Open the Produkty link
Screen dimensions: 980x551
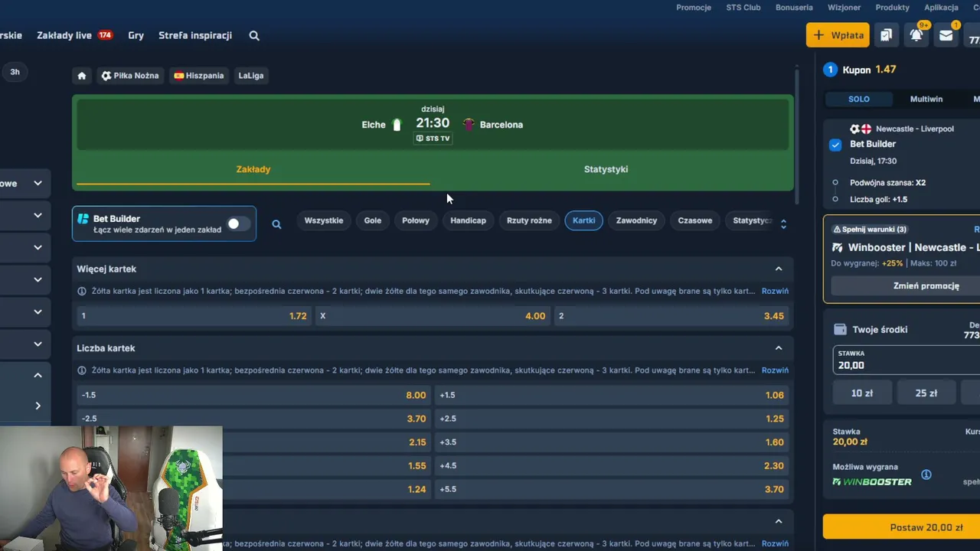(893, 8)
